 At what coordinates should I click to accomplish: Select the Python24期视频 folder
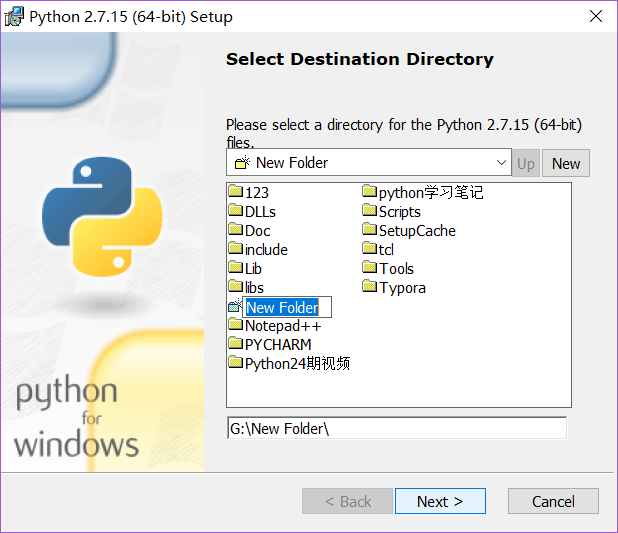click(289, 363)
